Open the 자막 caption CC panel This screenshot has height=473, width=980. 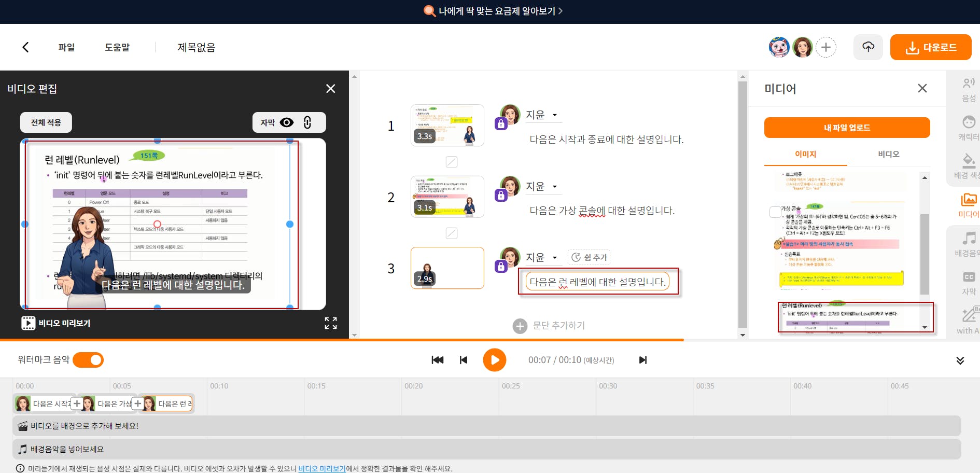point(969,283)
